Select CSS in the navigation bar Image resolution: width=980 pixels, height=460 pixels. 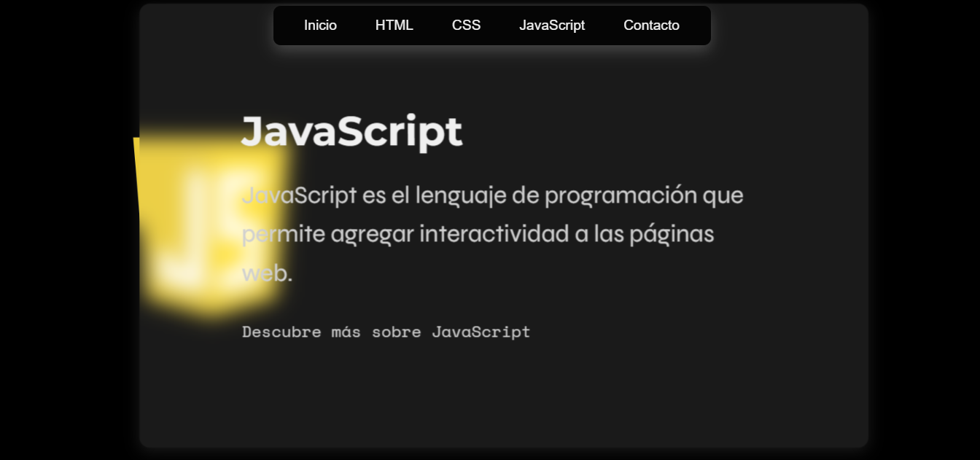click(466, 26)
